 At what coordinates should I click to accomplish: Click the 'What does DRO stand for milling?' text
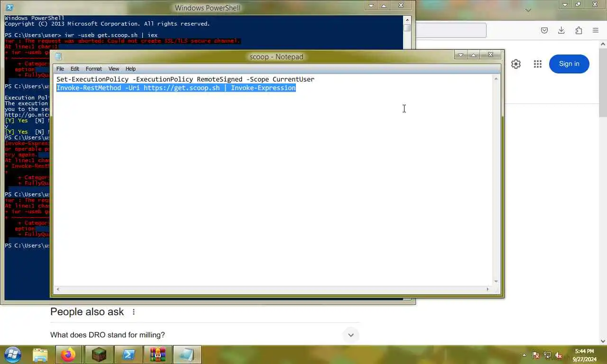point(108,335)
